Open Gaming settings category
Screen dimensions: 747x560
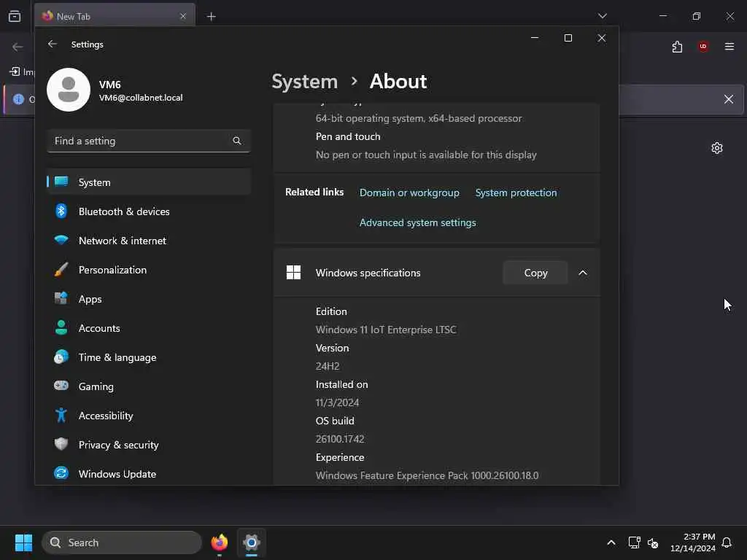click(x=149, y=386)
